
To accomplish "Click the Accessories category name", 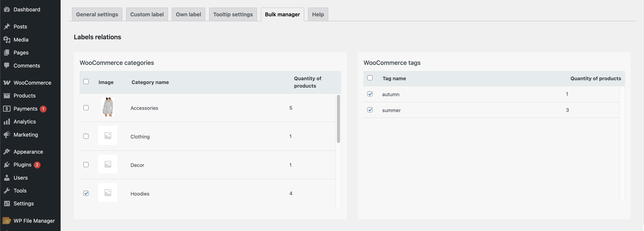I will pos(144,108).
